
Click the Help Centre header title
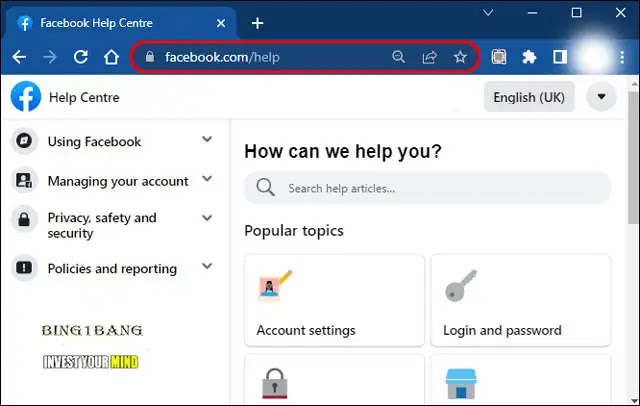[84, 98]
